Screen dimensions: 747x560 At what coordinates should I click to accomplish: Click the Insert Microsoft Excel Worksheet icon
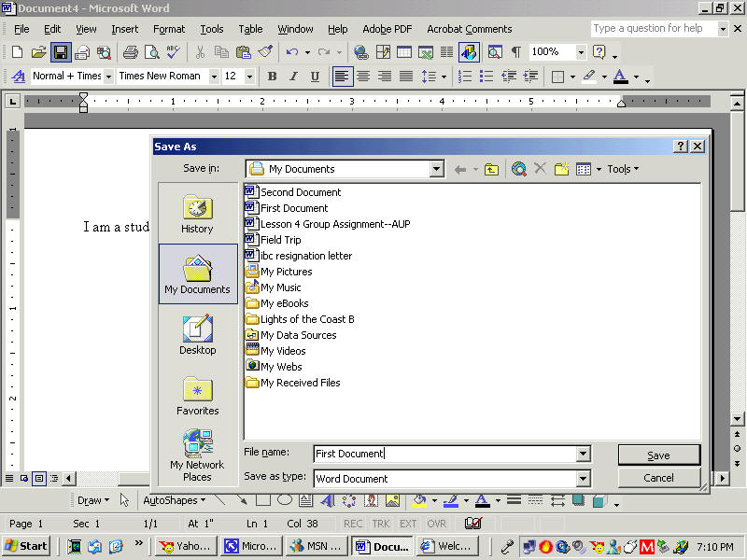tap(425, 52)
